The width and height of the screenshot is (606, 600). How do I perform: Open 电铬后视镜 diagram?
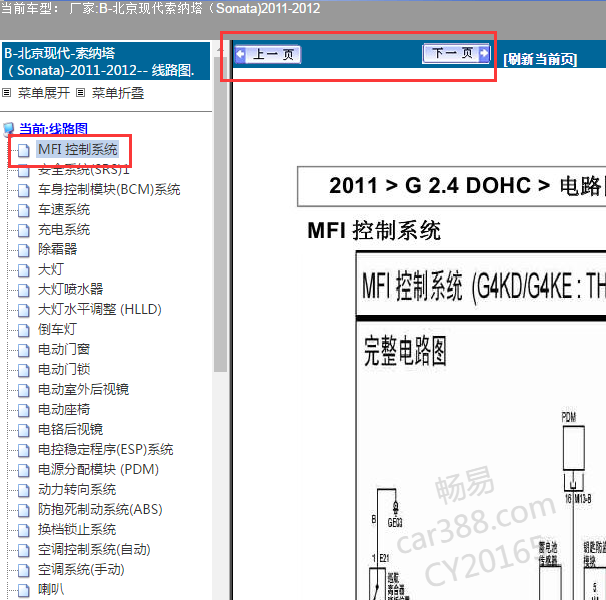coord(70,430)
